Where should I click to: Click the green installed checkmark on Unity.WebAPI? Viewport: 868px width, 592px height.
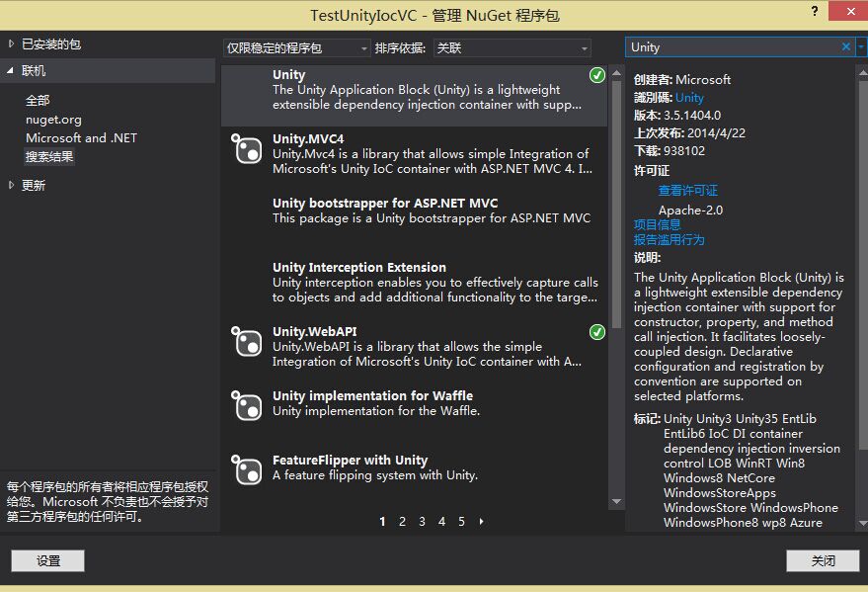click(x=596, y=332)
